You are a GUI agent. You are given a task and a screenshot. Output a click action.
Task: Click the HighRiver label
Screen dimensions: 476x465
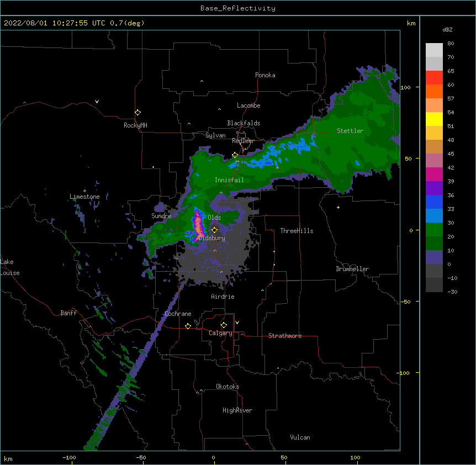237,410
